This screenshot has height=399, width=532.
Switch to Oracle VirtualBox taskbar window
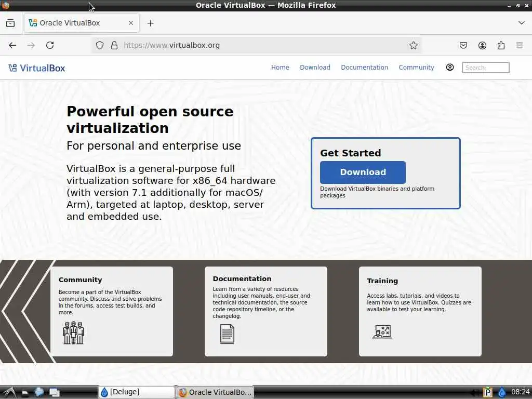(x=215, y=392)
